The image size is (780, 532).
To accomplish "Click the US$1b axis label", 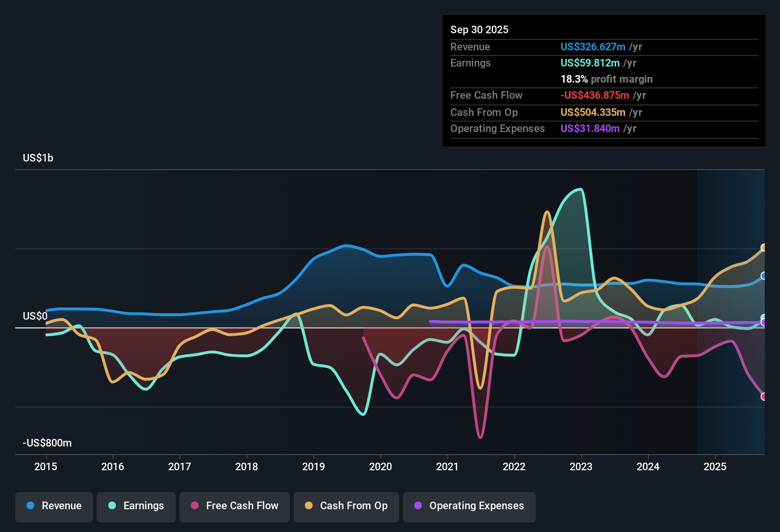I will [38, 158].
